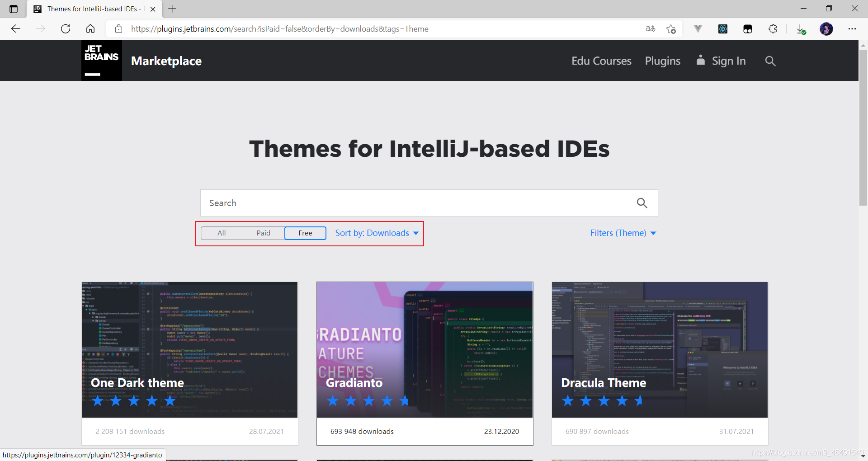
Task: Select the Paid pricing filter
Action: (x=264, y=233)
